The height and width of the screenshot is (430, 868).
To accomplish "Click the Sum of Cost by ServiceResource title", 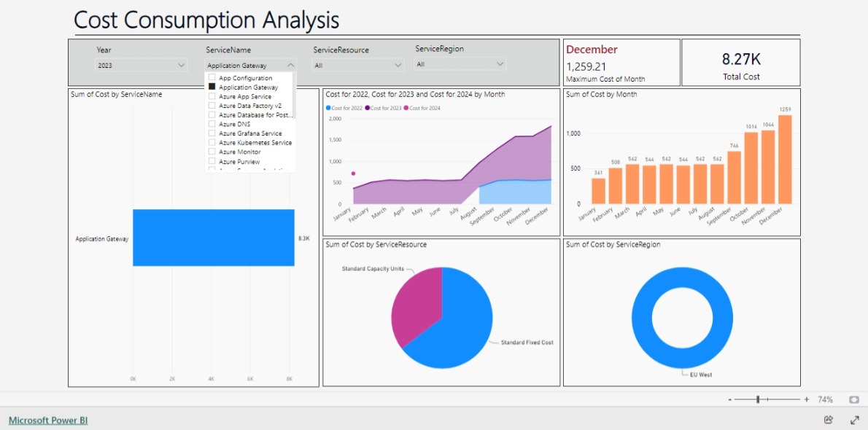I will 376,244.
